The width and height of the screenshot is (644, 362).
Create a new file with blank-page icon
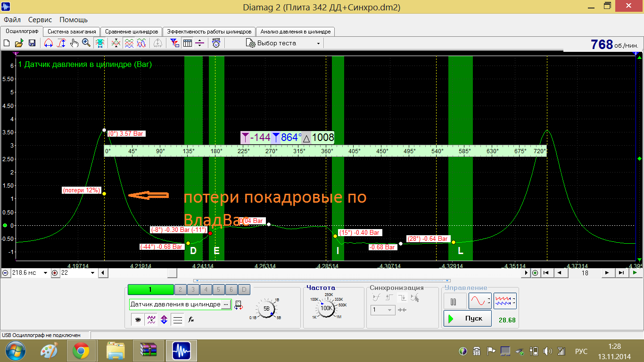coord(7,43)
